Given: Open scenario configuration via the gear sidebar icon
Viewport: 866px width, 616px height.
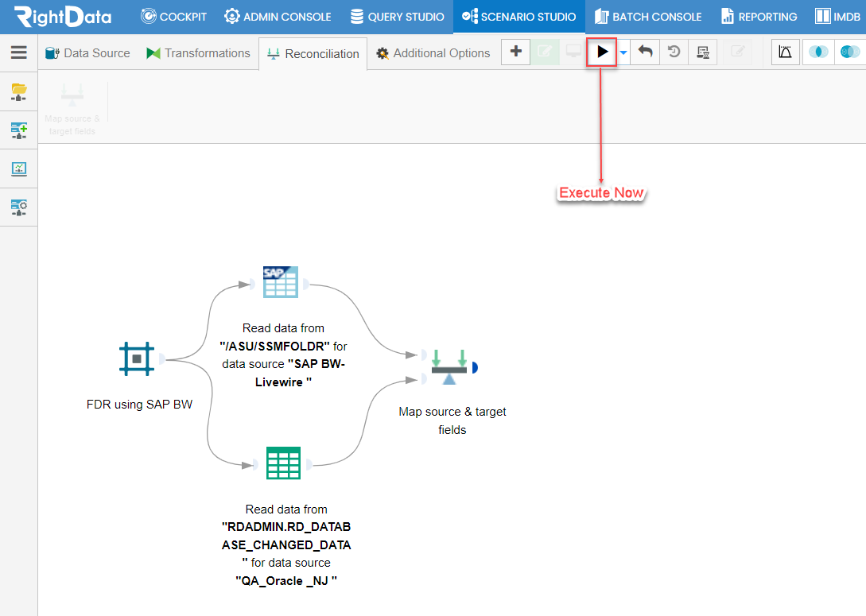Looking at the screenshot, I should pyautogui.click(x=17, y=207).
